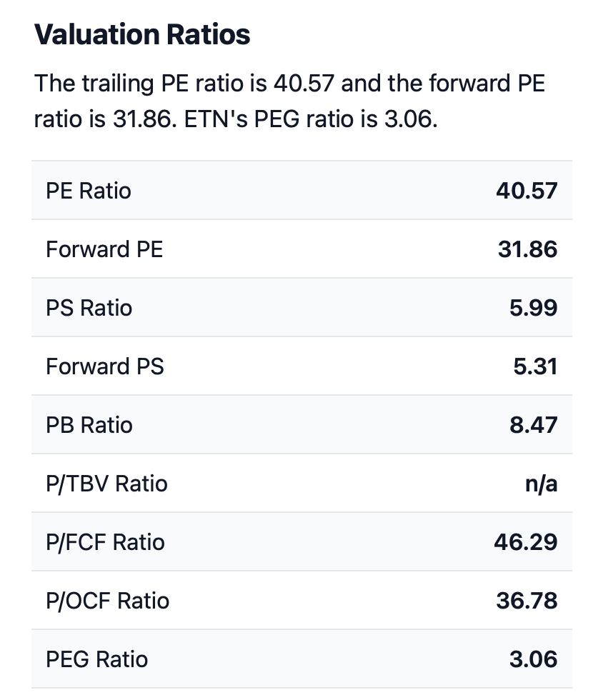Select the PB Ratio row label
This screenshot has width=593, height=700.
(89, 425)
